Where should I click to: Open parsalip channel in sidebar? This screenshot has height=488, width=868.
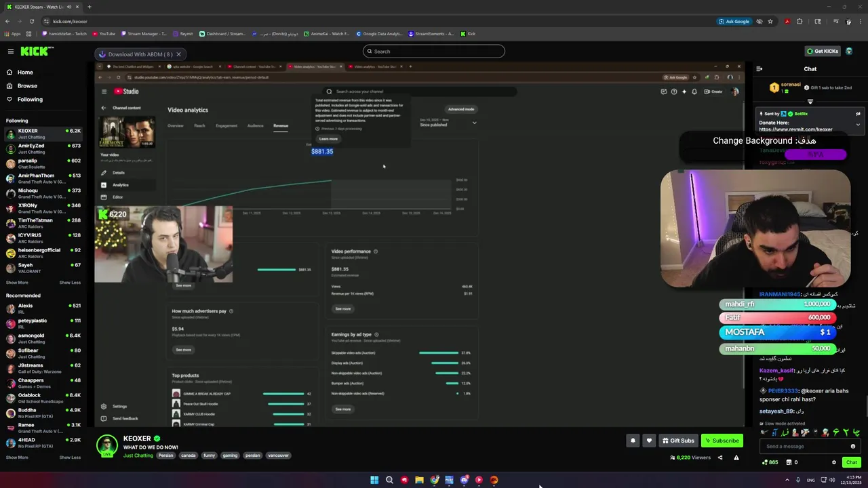coord(42,163)
